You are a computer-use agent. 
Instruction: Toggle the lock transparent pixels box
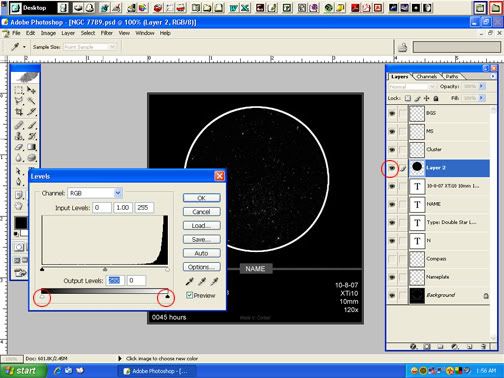[x=408, y=98]
